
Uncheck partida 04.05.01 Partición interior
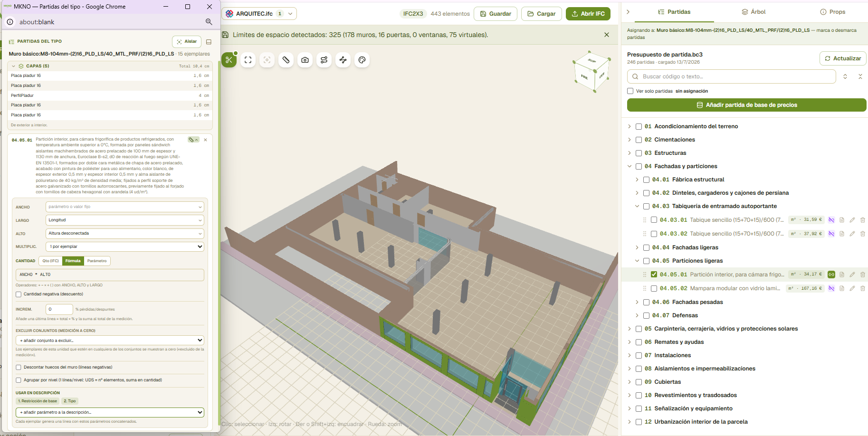[654, 275]
